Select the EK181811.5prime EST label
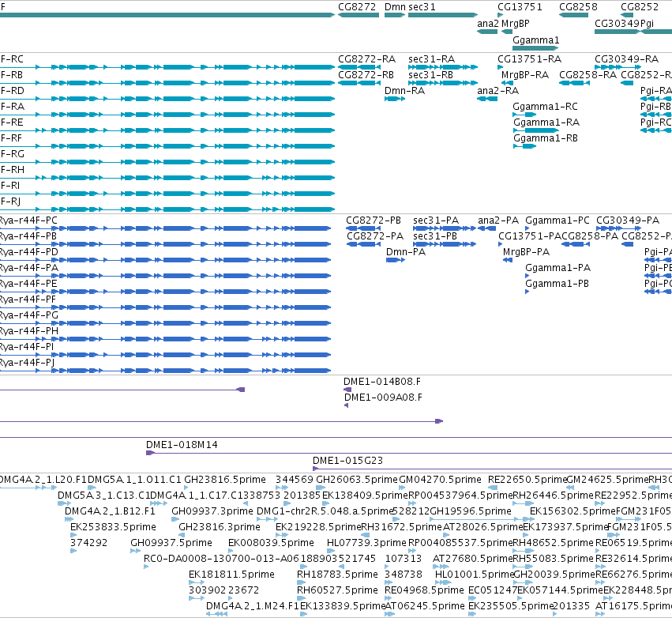672x618 pixels. [x=231, y=575]
